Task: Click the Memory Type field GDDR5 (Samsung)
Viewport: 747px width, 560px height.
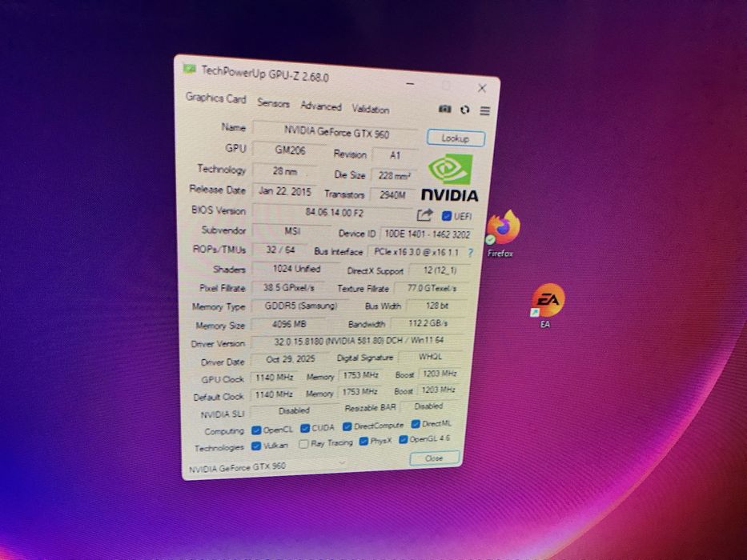Action: pyautogui.click(x=300, y=306)
